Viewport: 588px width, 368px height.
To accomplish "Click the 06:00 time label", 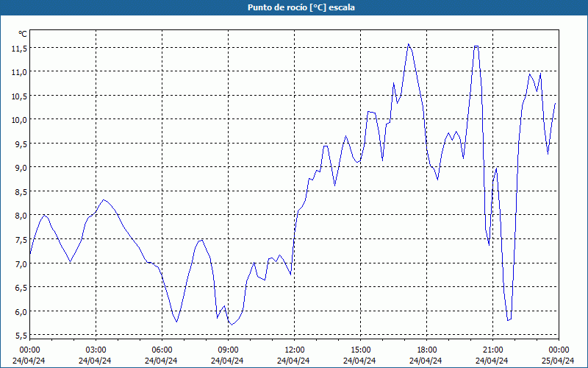I will [x=162, y=350].
